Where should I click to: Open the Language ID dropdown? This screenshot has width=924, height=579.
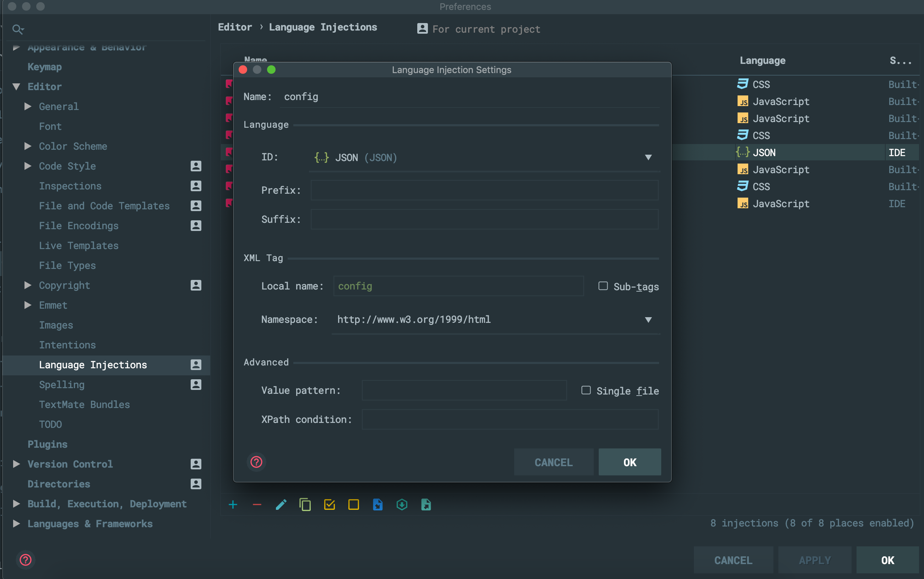coord(648,158)
